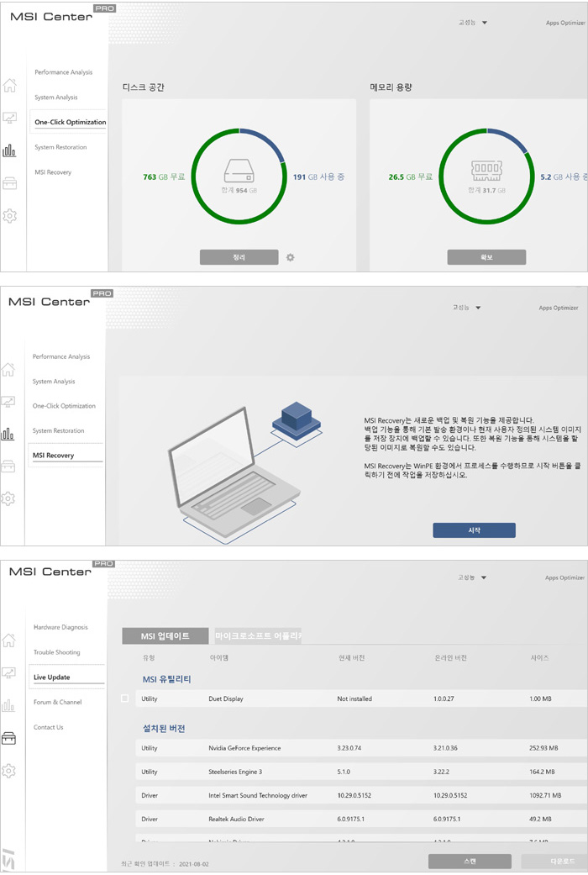Click the hard disk icon inside disk space chart
This screenshot has width=588, height=875.
click(239, 170)
